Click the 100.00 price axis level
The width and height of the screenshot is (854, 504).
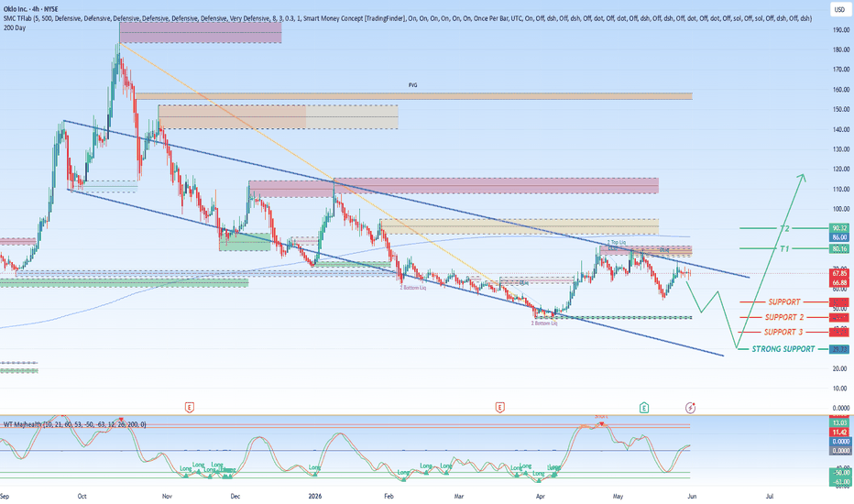pyautogui.click(x=841, y=209)
